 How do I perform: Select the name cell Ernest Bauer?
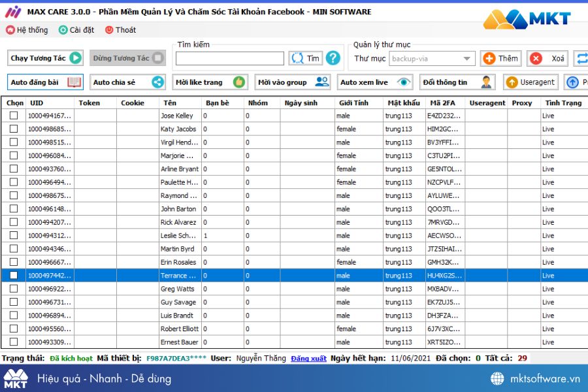pyautogui.click(x=179, y=342)
